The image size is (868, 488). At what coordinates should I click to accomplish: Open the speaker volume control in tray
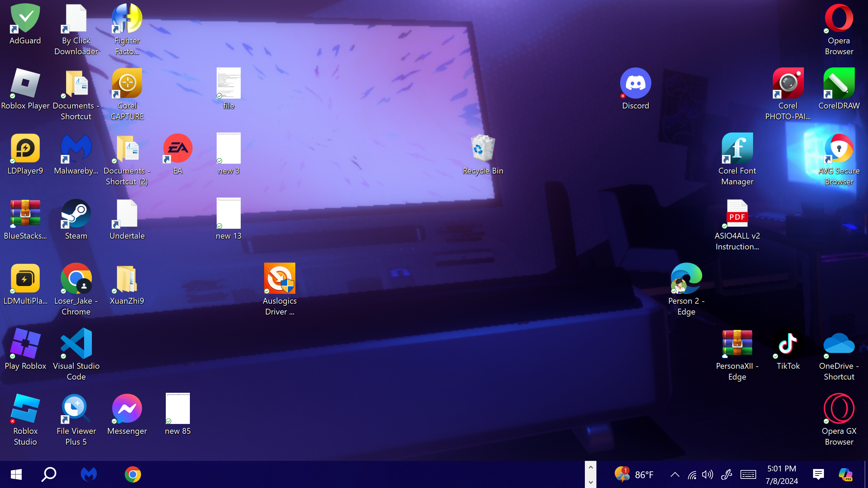(707, 474)
